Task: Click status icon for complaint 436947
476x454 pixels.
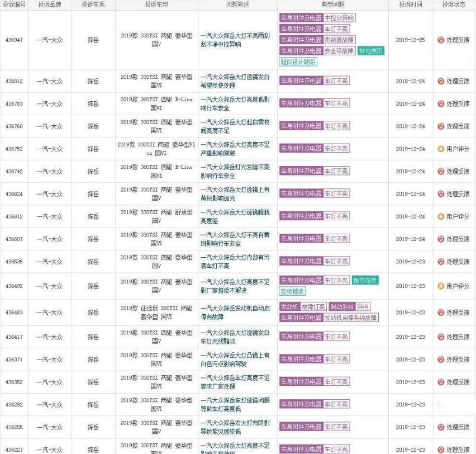Action: pos(441,40)
